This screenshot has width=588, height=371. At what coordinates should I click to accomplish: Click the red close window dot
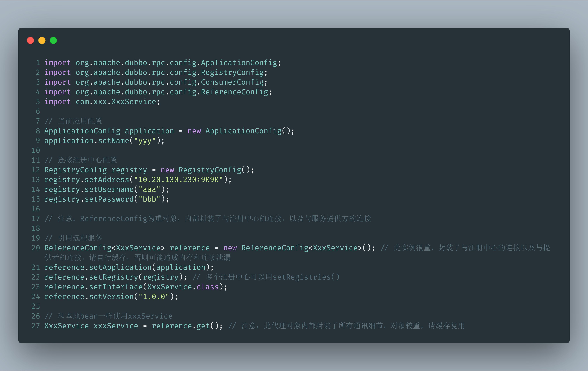point(30,40)
